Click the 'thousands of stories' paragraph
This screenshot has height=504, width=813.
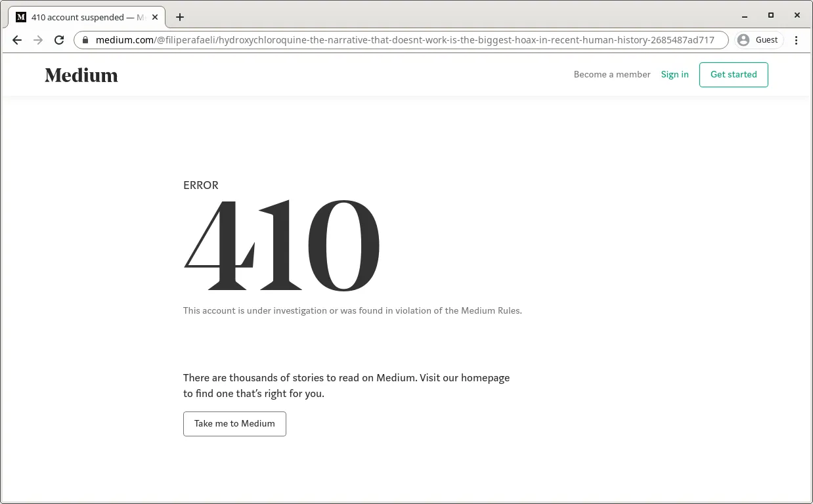pyautogui.click(x=346, y=386)
